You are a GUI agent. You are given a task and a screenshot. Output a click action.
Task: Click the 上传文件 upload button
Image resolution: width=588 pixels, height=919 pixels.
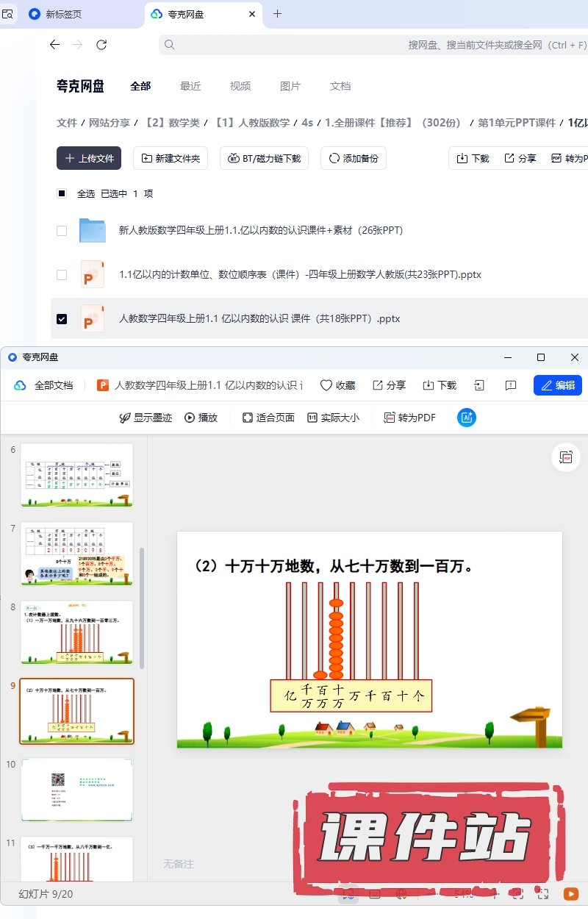click(x=89, y=158)
